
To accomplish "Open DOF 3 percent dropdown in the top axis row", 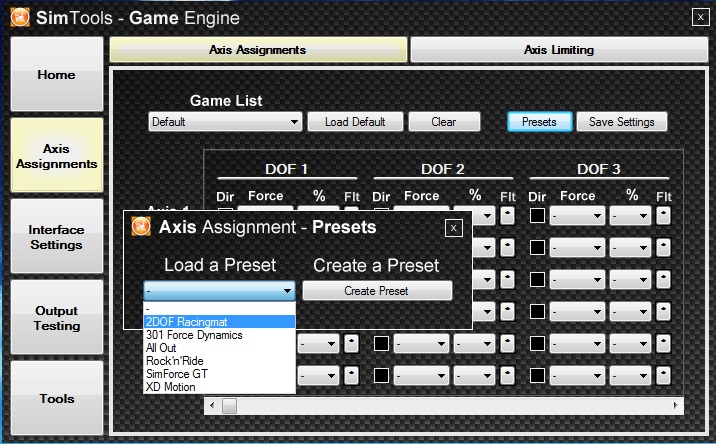I will [x=631, y=216].
